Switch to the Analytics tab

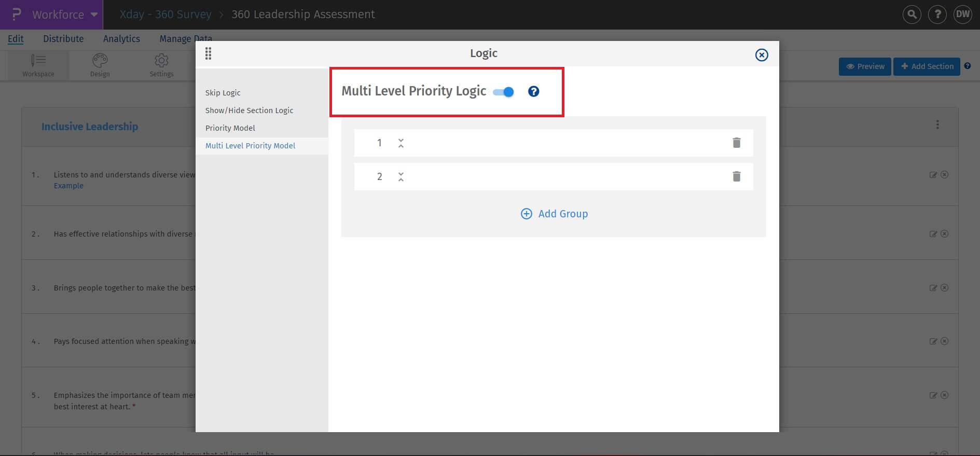coord(121,39)
